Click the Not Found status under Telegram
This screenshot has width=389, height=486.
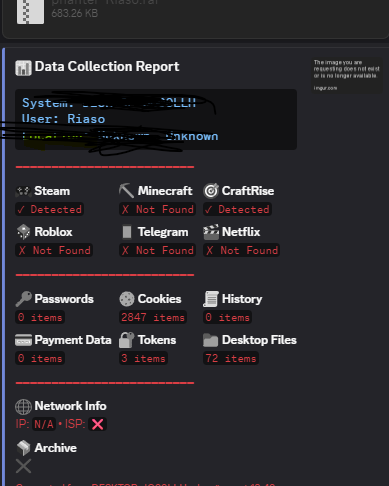(x=157, y=250)
